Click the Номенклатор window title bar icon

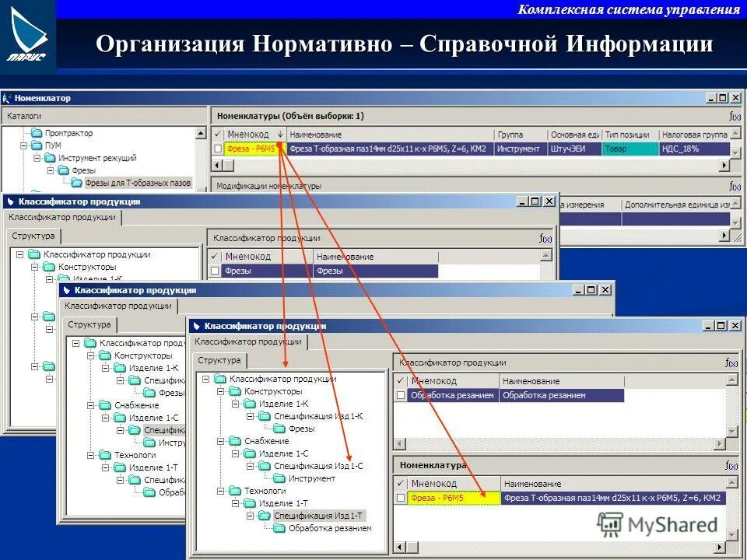tap(8, 97)
